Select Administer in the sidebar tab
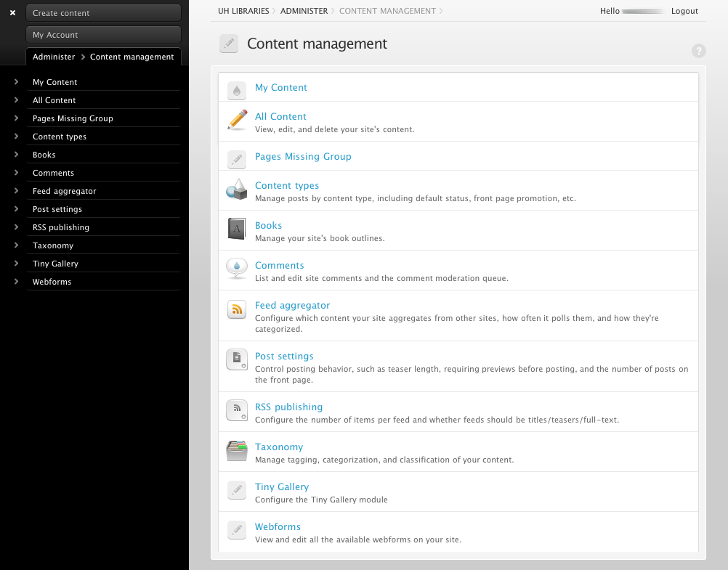This screenshot has width=728, height=570. pos(54,57)
